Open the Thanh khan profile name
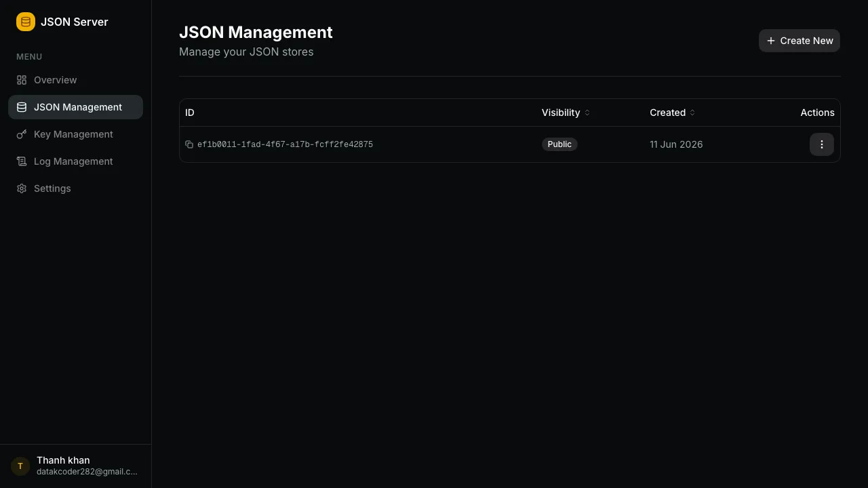 63,460
